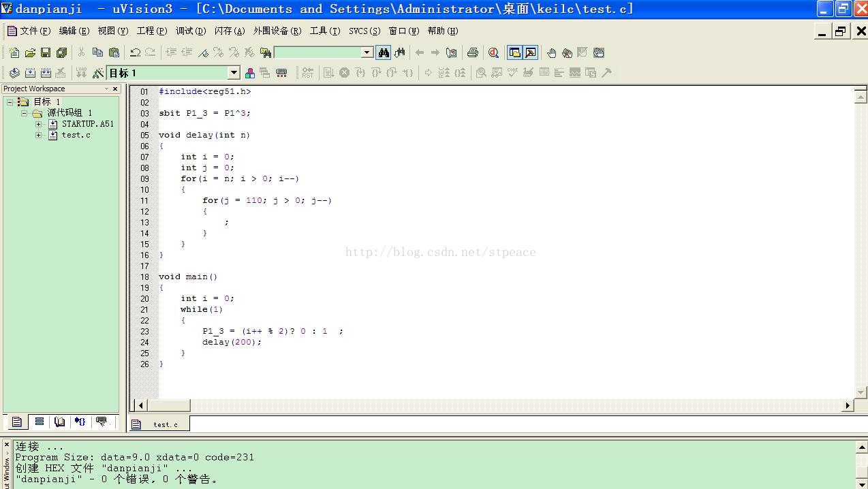This screenshot has width=868, height=489.
Task: Open the 窗口(W) menu
Action: tap(404, 31)
